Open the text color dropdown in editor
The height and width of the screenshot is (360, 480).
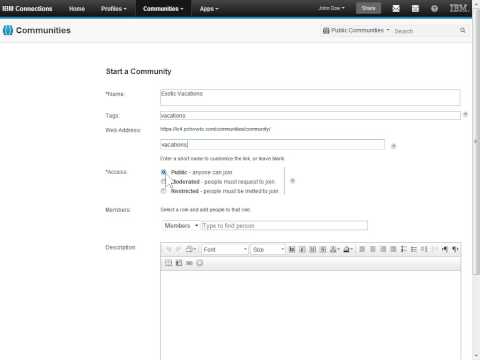click(335, 249)
